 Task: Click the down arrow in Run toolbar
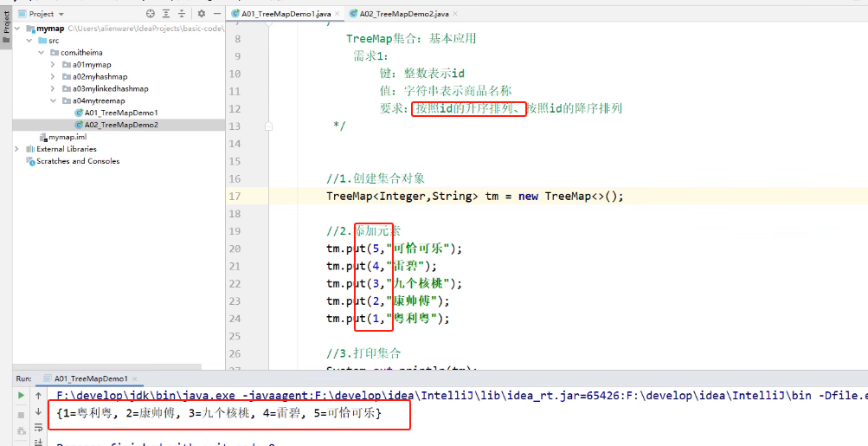[38, 411]
